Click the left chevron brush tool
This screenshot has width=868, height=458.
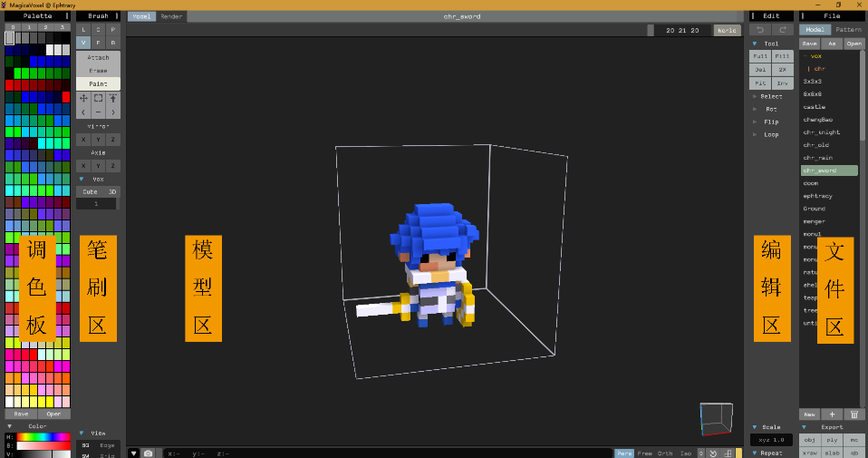[83, 112]
